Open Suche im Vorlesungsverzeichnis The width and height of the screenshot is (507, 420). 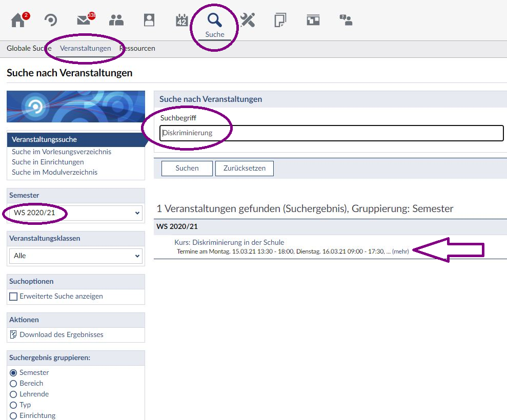click(x=62, y=152)
